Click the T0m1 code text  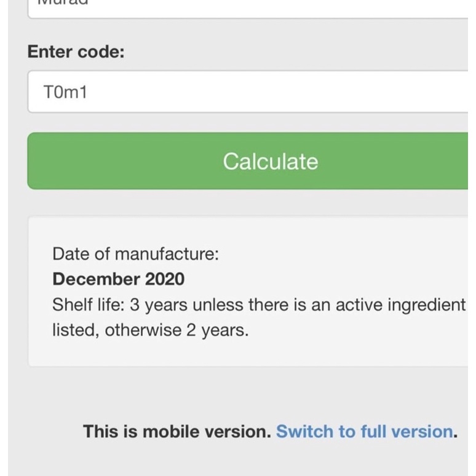[x=66, y=92]
